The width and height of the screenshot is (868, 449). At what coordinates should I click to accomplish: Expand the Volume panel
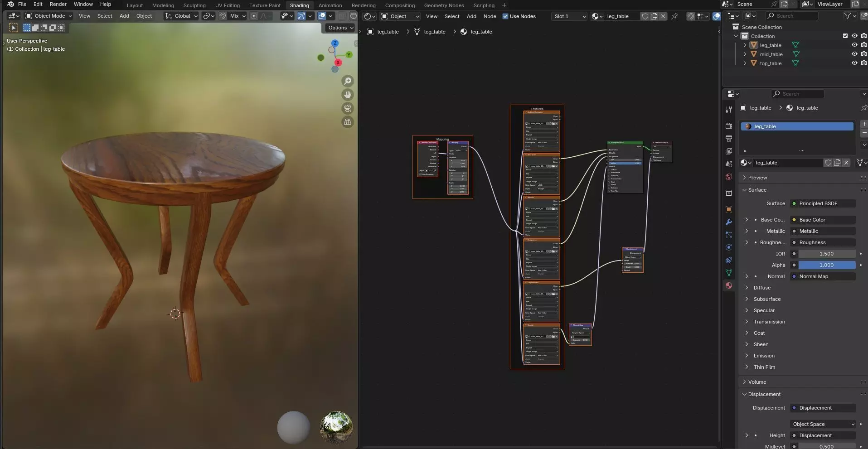pos(757,382)
